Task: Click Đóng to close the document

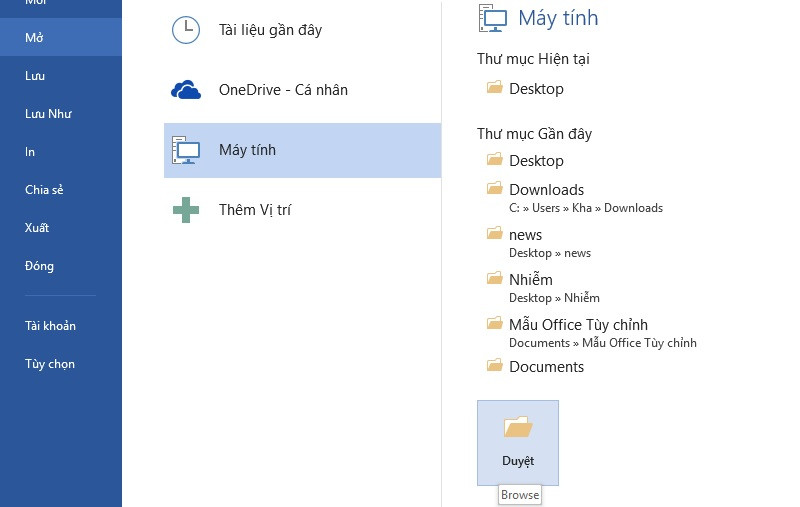Action: 39,266
